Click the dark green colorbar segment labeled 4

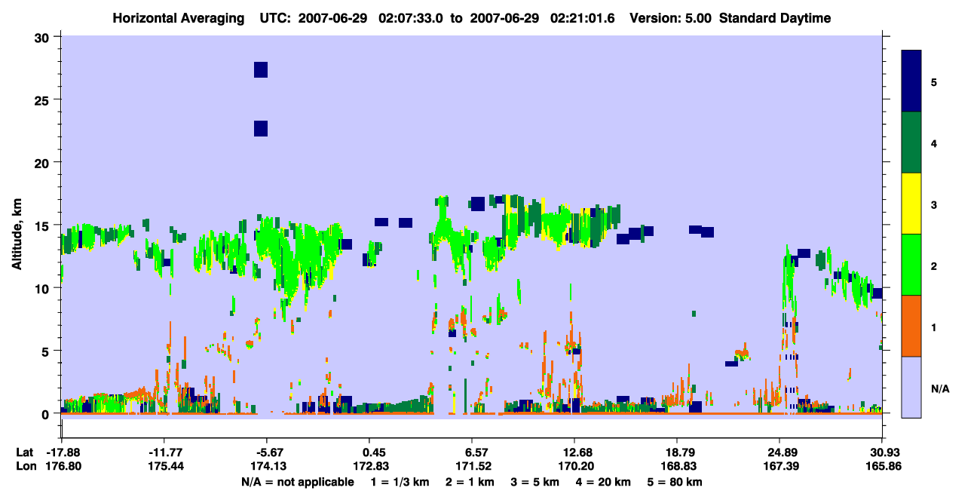pyautogui.click(x=911, y=143)
